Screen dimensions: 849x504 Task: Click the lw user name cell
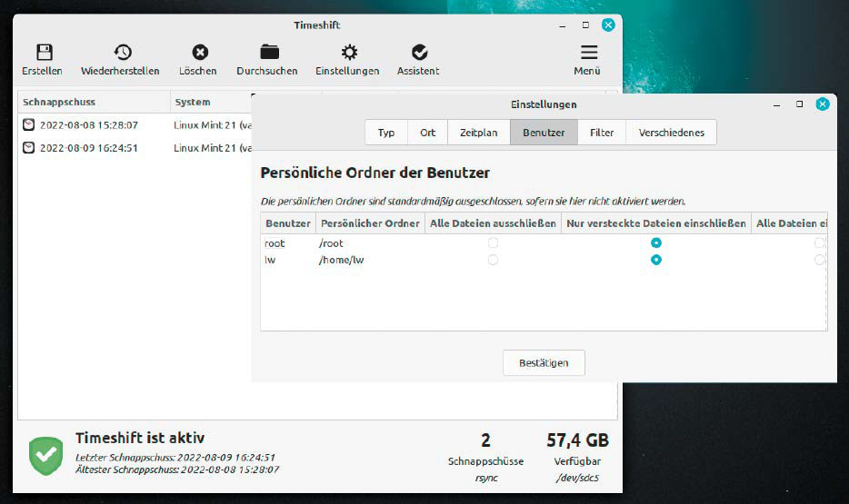270,260
